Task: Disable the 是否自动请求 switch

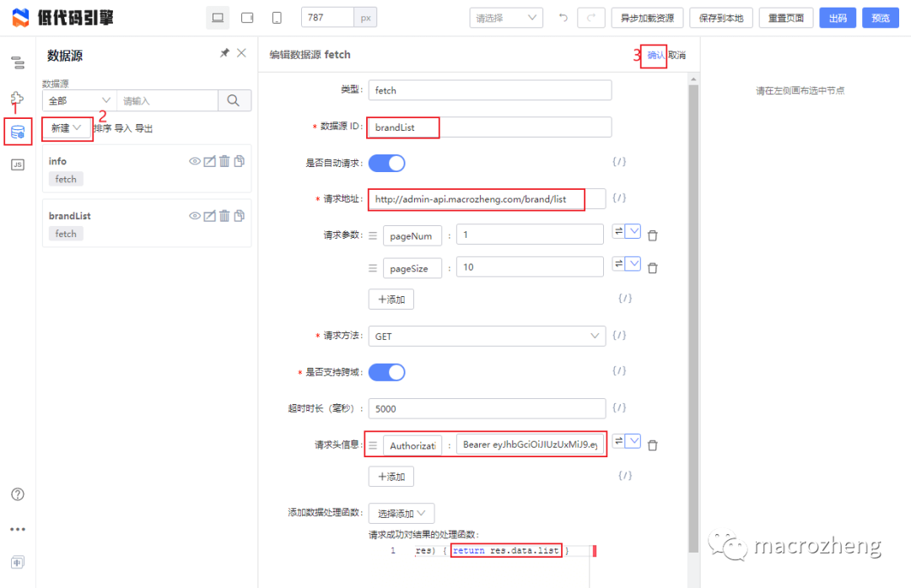Action: 386,162
